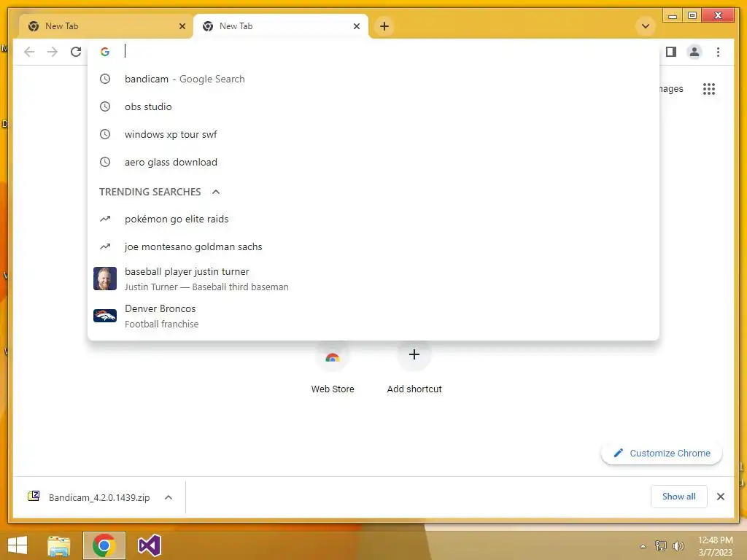Open a new tab with plus button
Viewport: 747px width, 560px height.
pos(384,26)
